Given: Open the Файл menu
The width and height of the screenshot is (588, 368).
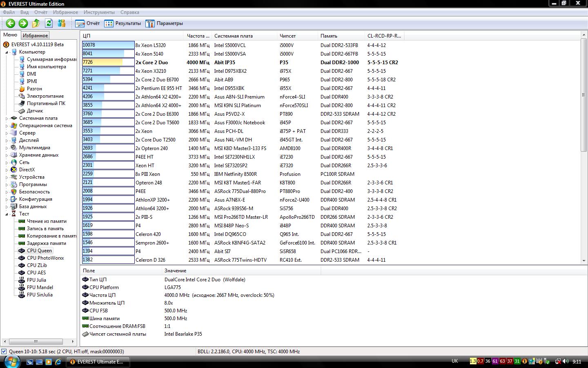Looking at the screenshot, I should (x=9, y=12).
